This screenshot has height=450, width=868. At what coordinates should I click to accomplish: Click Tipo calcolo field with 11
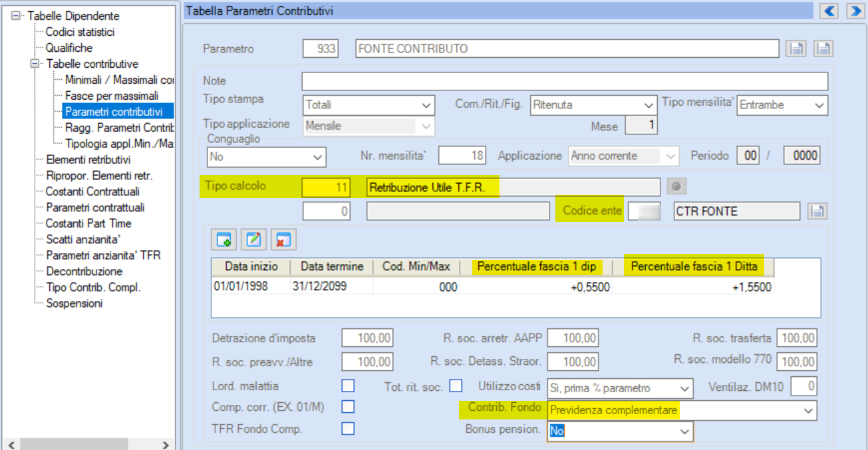326,187
